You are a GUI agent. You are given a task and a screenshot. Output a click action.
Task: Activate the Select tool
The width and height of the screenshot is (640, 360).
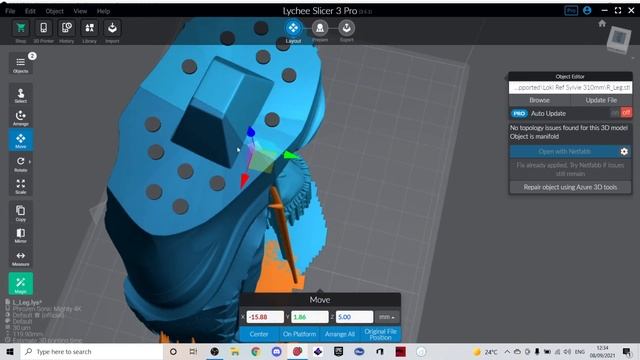pyautogui.click(x=20, y=95)
